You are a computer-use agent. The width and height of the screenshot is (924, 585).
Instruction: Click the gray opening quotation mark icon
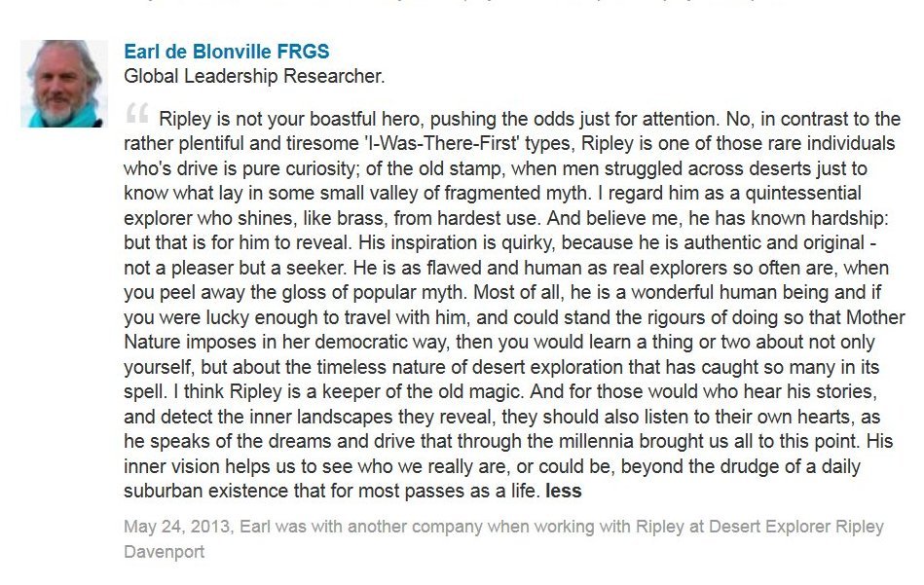click(x=137, y=113)
